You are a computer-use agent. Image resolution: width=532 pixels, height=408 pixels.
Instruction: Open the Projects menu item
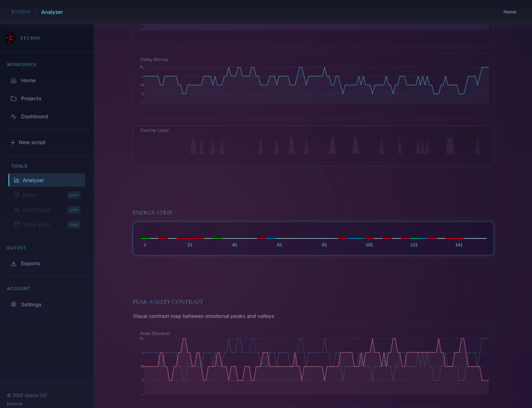[x=31, y=99]
